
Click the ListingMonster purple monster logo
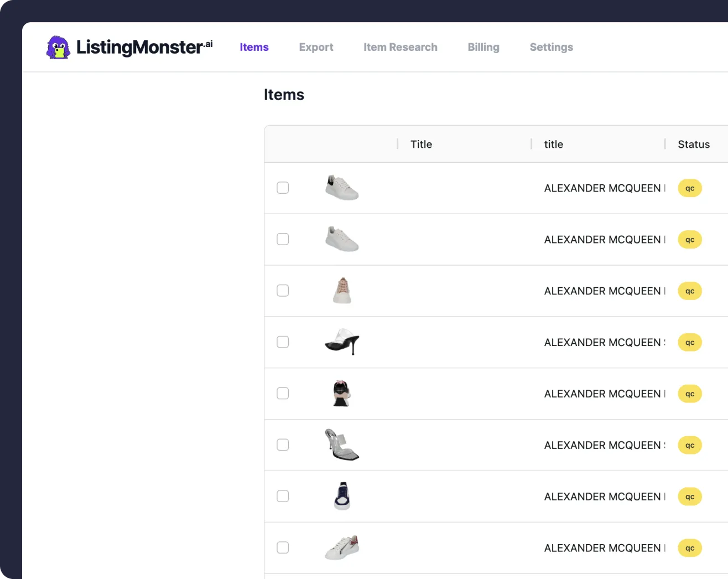58,47
